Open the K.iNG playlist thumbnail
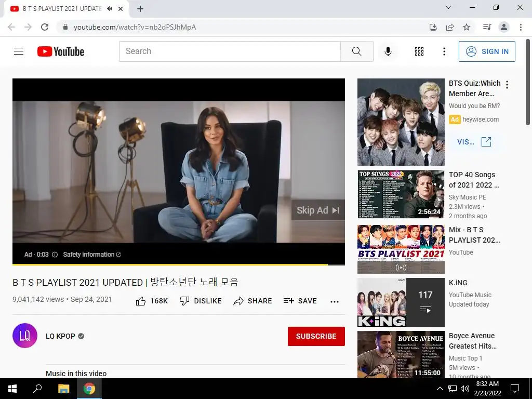Viewport: 532px width, 399px height. tap(401, 302)
